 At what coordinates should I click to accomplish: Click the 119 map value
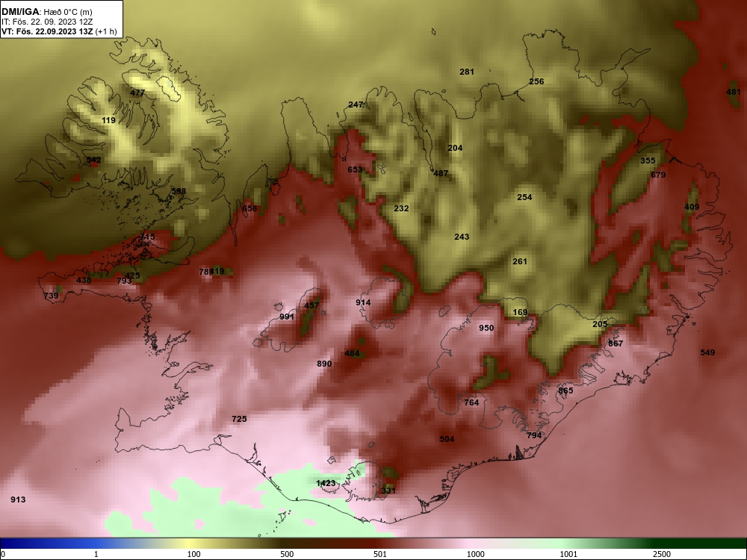(x=108, y=120)
